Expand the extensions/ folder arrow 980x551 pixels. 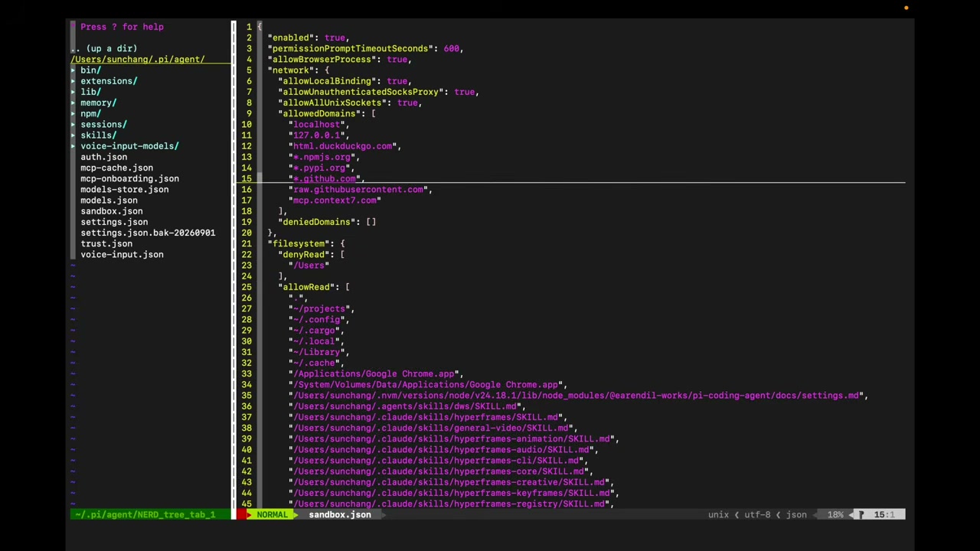click(x=73, y=81)
